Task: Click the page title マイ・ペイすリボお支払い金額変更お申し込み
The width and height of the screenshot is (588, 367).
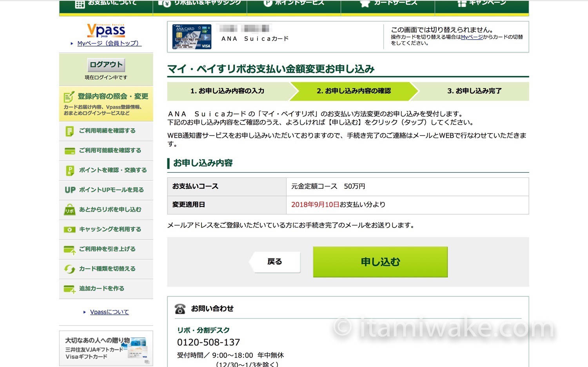Action: [x=271, y=69]
